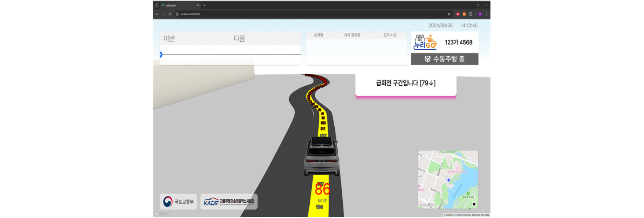This screenshot has height=218, width=644.
Task: Click the date 2024/09/26
Action: point(440,25)
